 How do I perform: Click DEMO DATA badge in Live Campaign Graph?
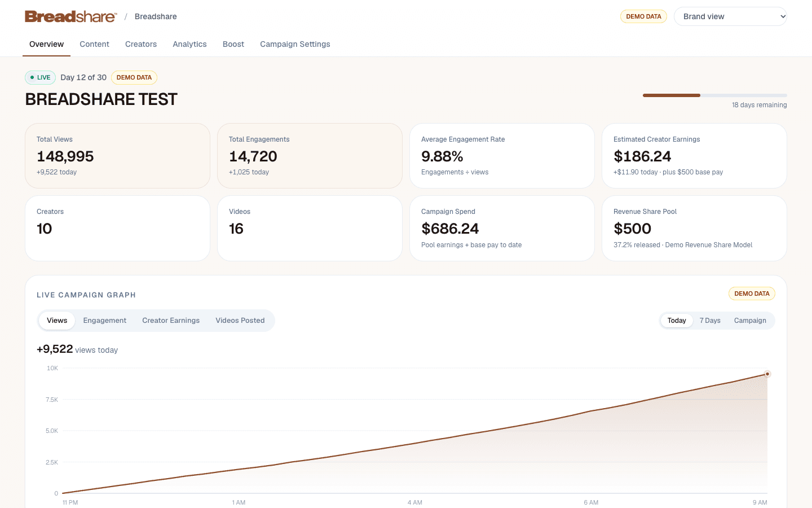(752, 294)
